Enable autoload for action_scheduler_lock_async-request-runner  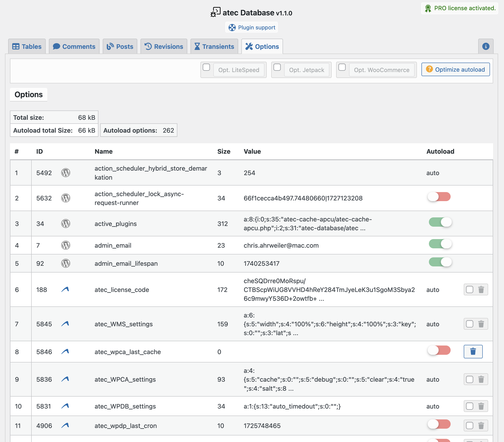tap(439, 197)
